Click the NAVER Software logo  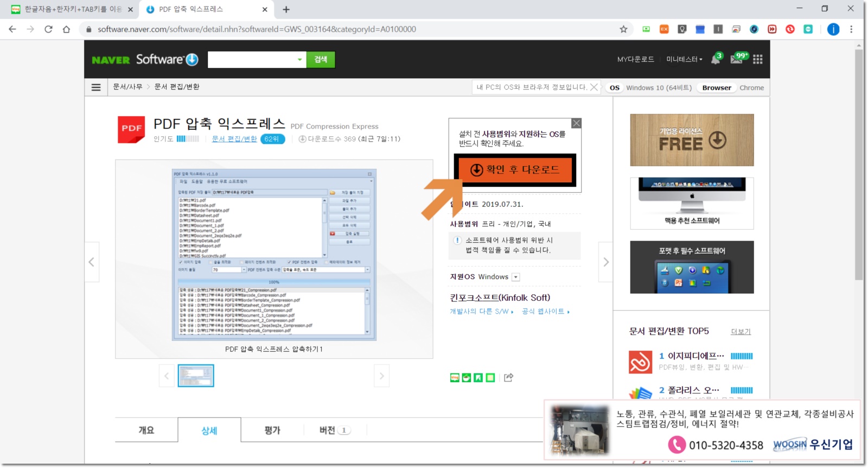tap(145, 60)
